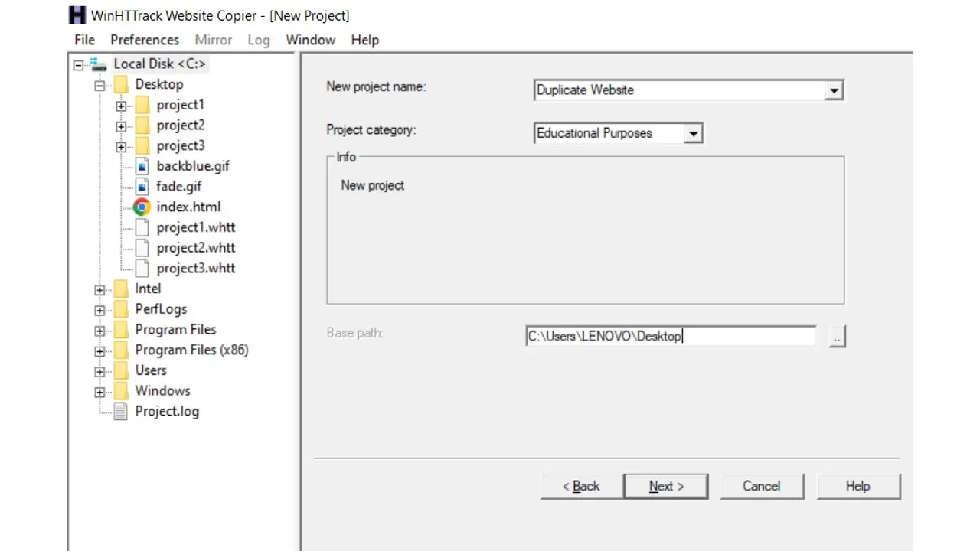Viewport: 980px width, 551px height.
Task: Select the Windows tree label
Action: (x=163, y=390)
